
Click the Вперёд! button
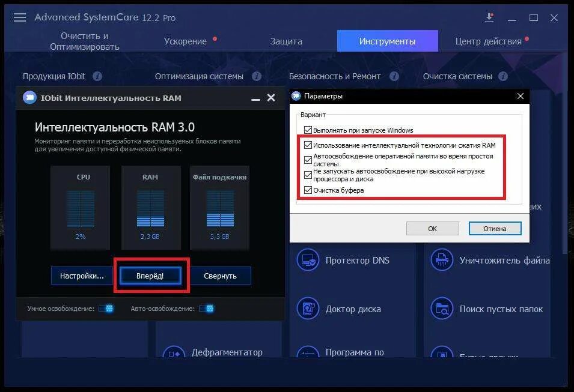(150, 276)
